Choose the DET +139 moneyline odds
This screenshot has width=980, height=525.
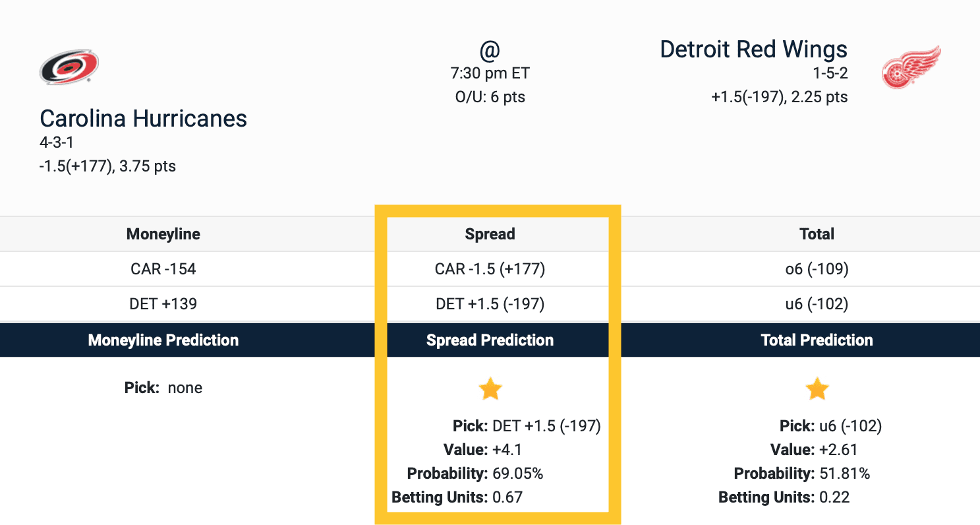[x=163, y=304]
